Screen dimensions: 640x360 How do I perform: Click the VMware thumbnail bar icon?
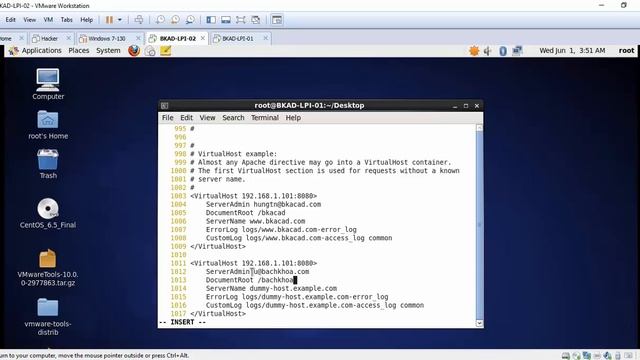pos(226,20)
